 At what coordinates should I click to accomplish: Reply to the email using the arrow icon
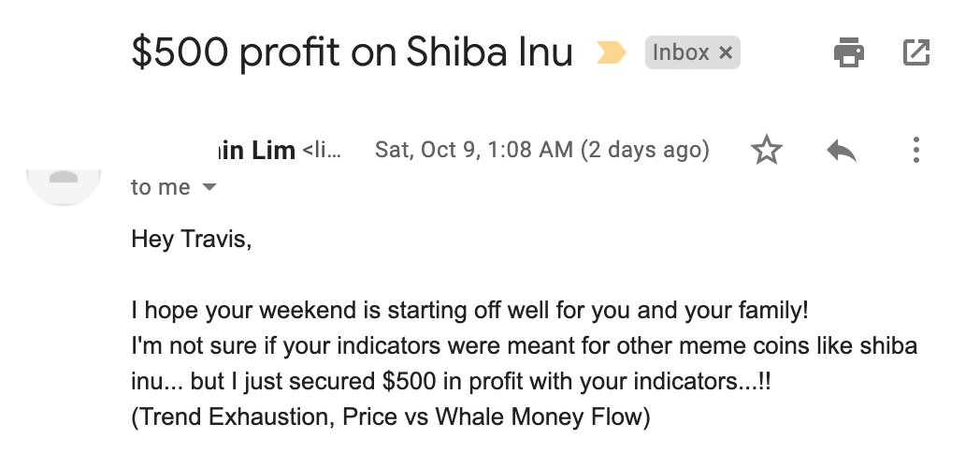(x=842, y=151)
